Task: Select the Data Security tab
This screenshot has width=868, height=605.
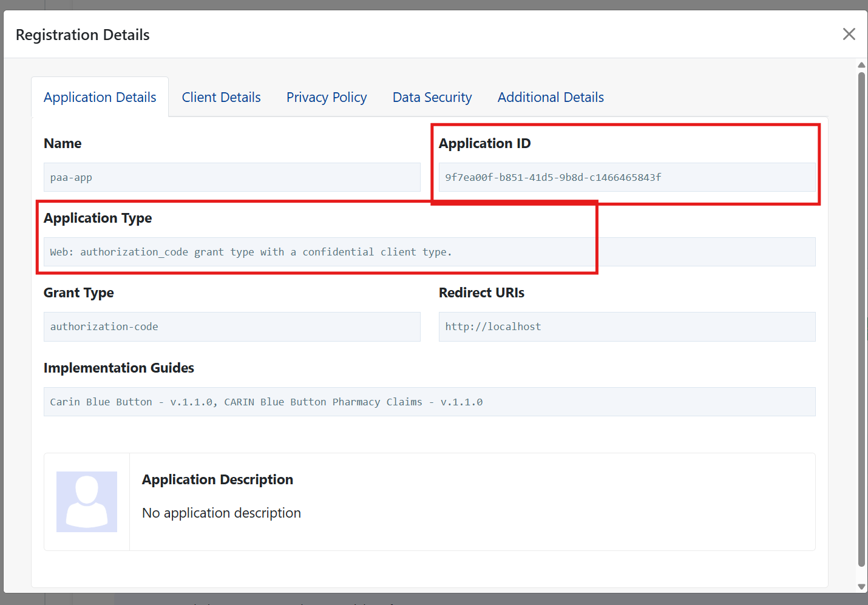Action: [432, 97]
